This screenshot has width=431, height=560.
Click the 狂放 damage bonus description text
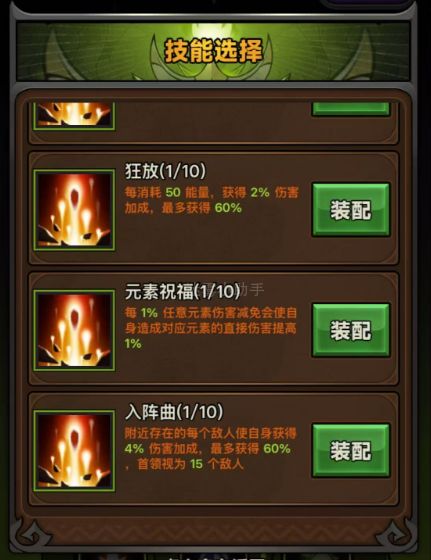pyautogui.click(x=211, y=200)
